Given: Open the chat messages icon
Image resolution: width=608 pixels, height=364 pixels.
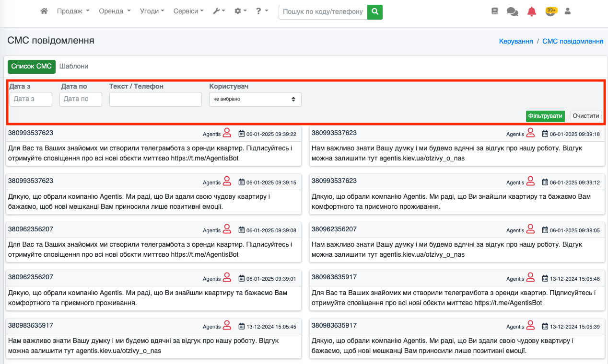Looking at the screenshot, I should 512,11.
